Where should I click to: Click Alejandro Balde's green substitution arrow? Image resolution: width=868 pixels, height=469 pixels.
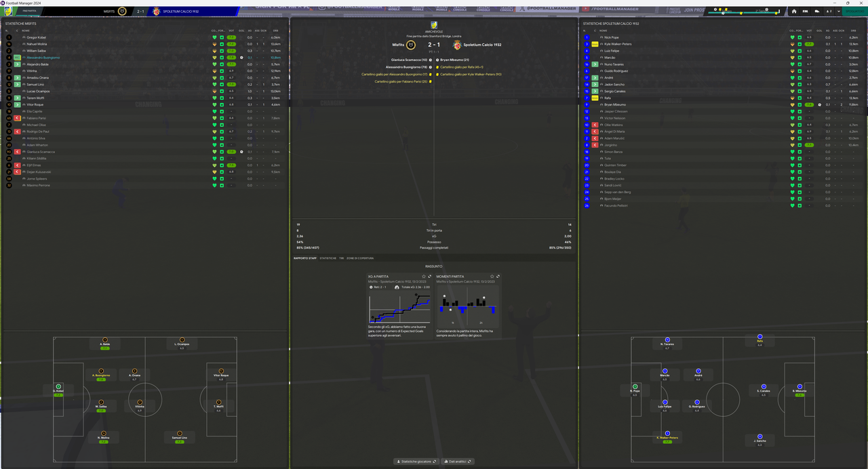coord(17,64)
